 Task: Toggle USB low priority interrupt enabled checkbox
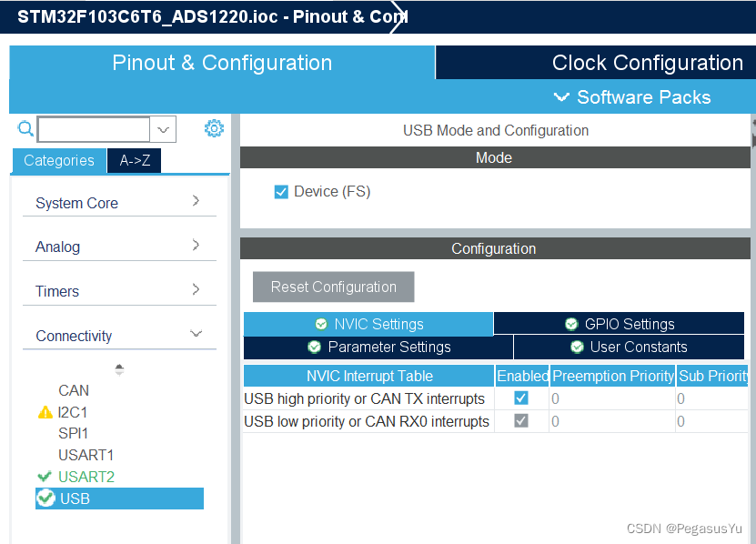point(521,421)
